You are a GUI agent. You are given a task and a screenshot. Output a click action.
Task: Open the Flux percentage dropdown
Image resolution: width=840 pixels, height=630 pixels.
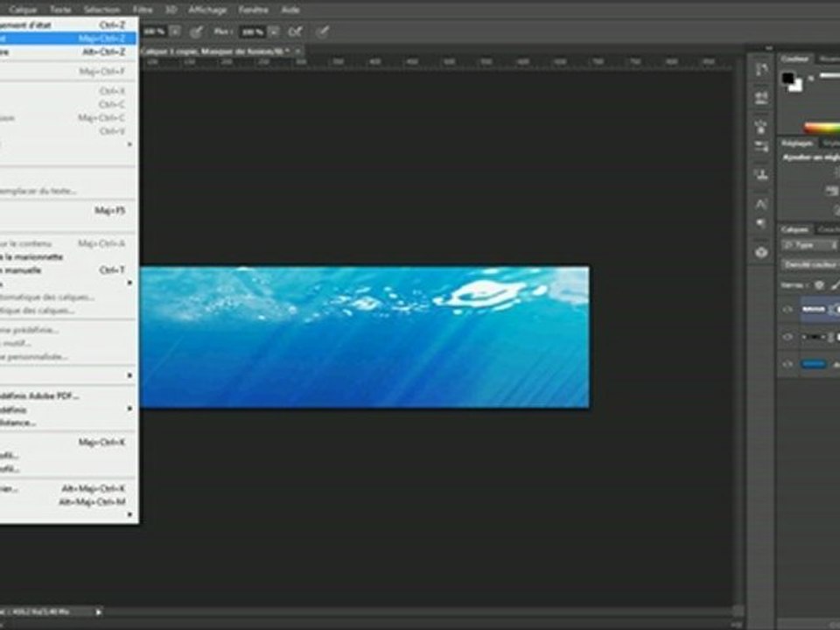pos(274,31)
